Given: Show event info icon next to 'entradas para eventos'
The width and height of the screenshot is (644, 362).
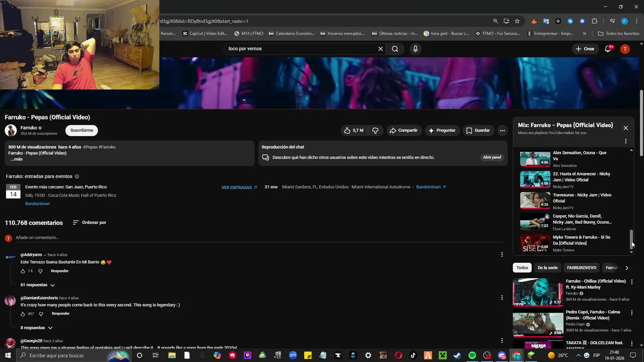Looking at the screenshot, I should point(76,176).
